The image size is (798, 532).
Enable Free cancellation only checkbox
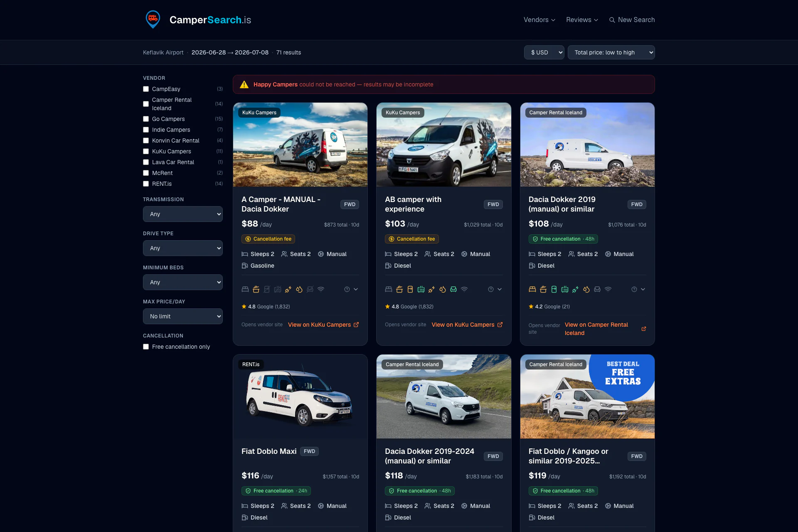(x=146, y=347)
